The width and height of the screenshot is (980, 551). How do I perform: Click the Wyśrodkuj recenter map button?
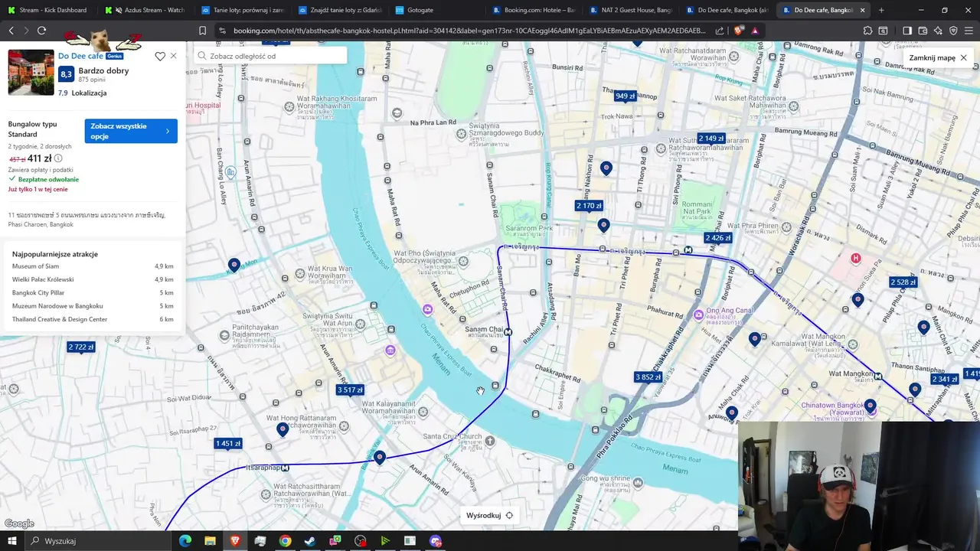coord(490,515)
